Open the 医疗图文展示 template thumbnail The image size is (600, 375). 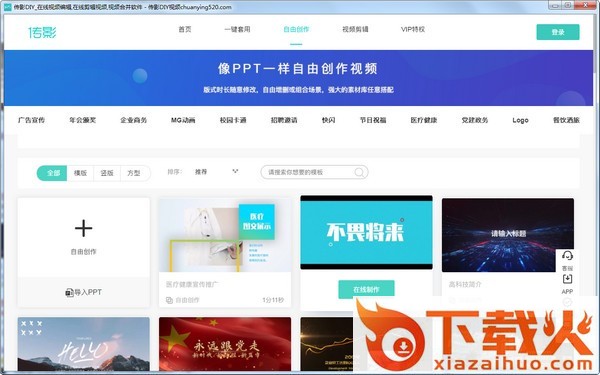point(225,235)
